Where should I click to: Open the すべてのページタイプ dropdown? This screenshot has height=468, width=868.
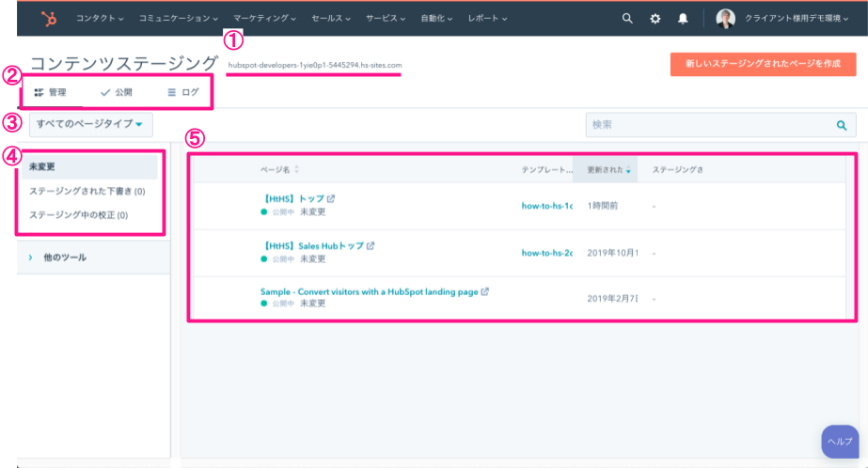(89, 124)
